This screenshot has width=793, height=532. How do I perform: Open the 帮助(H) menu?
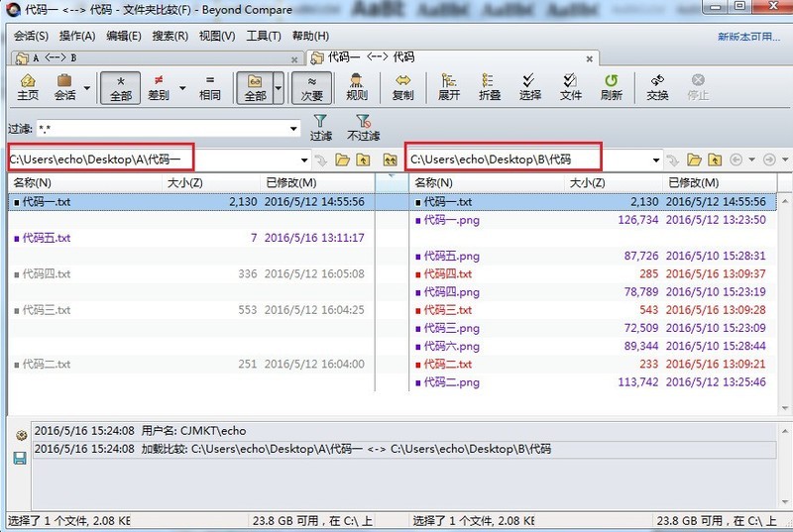(x=310, y=36)
